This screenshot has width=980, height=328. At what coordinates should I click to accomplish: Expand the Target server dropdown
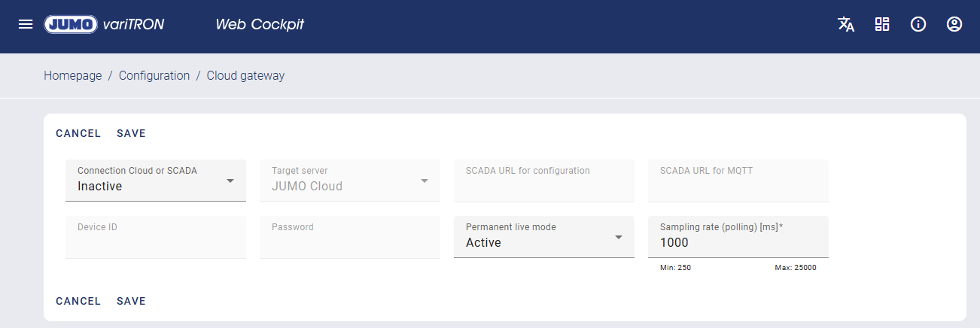pos(350,181)
